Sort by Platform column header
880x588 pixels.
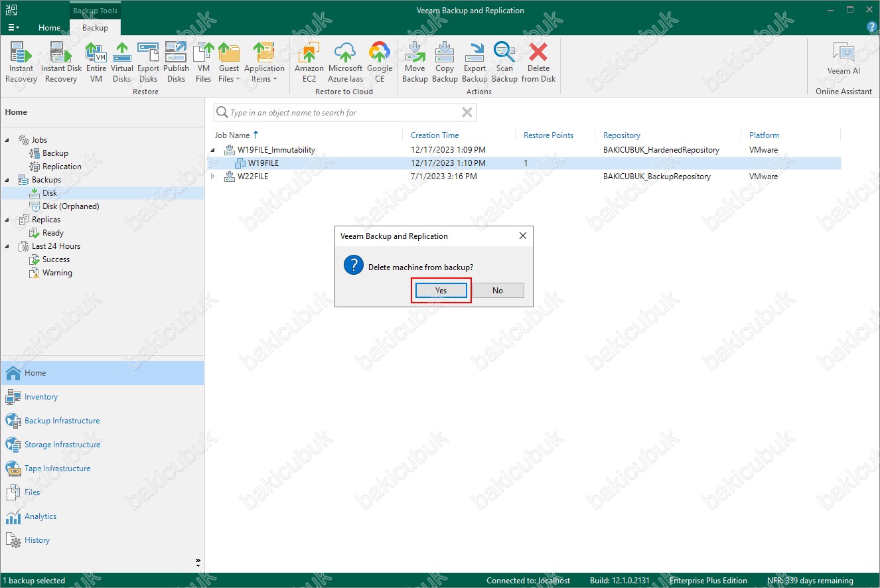point(764,135)
